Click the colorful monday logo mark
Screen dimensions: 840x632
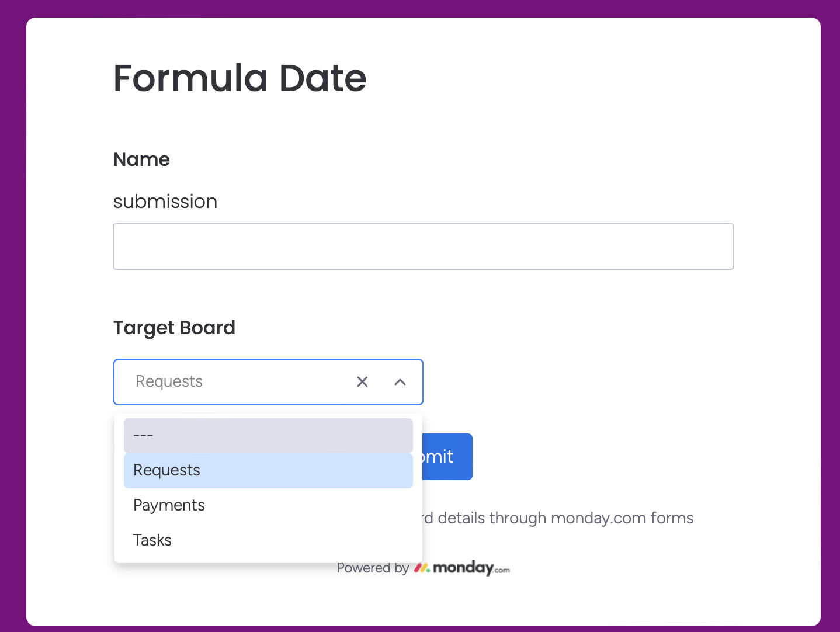(x=422, y=568)
